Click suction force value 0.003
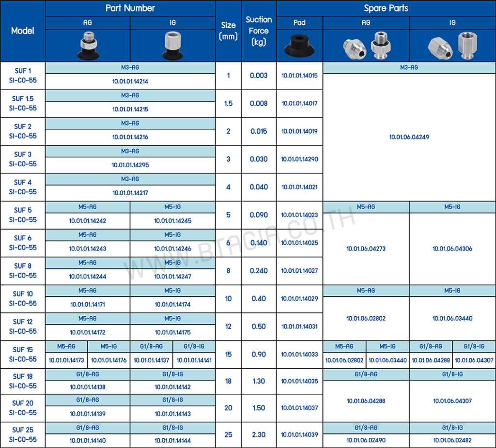This screenshot has height=448, width=496. 259,76
